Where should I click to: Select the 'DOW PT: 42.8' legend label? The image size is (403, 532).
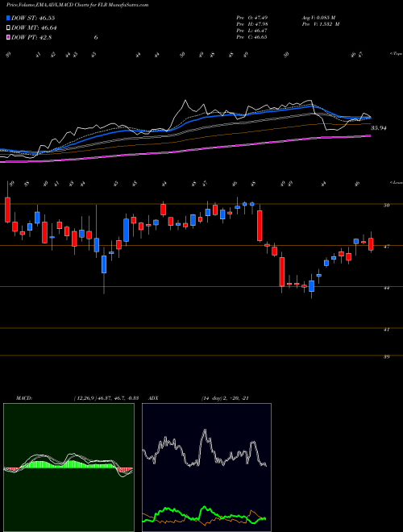pyautogui.click(x=31, y=38)
